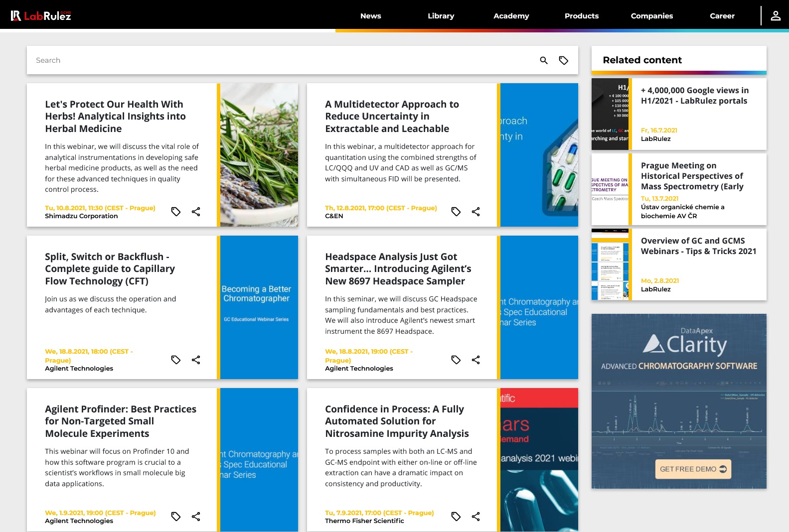The height and width of the screenshot is (532, 789).
Task: Open Overview of GC and GCMS Webinars article
Action: 698,246
